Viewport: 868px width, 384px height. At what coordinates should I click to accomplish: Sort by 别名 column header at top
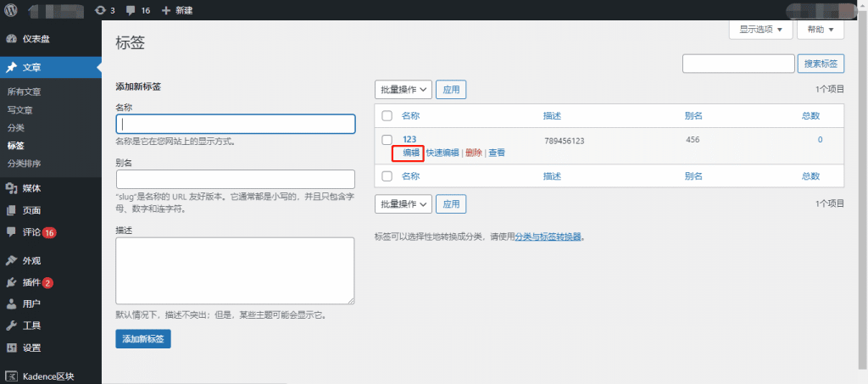[693, 115]
